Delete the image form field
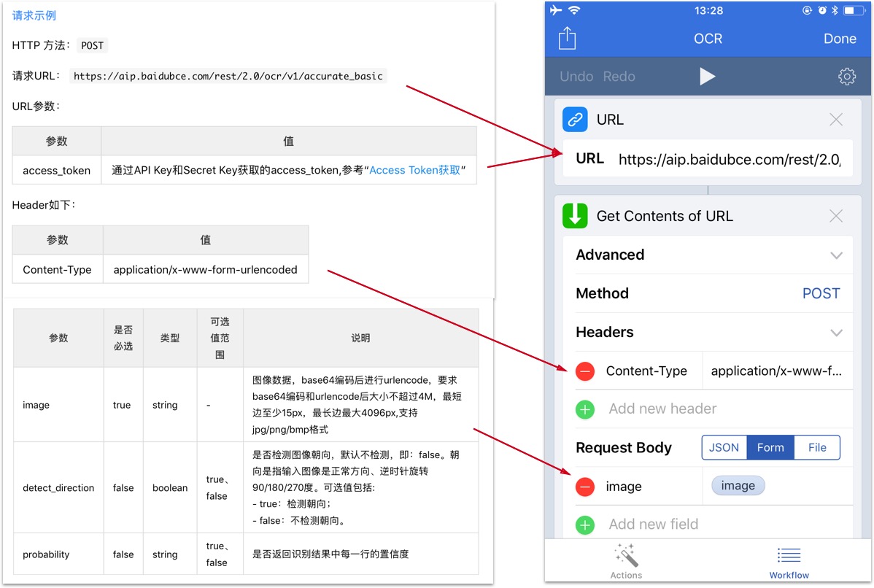 [585, 487]
